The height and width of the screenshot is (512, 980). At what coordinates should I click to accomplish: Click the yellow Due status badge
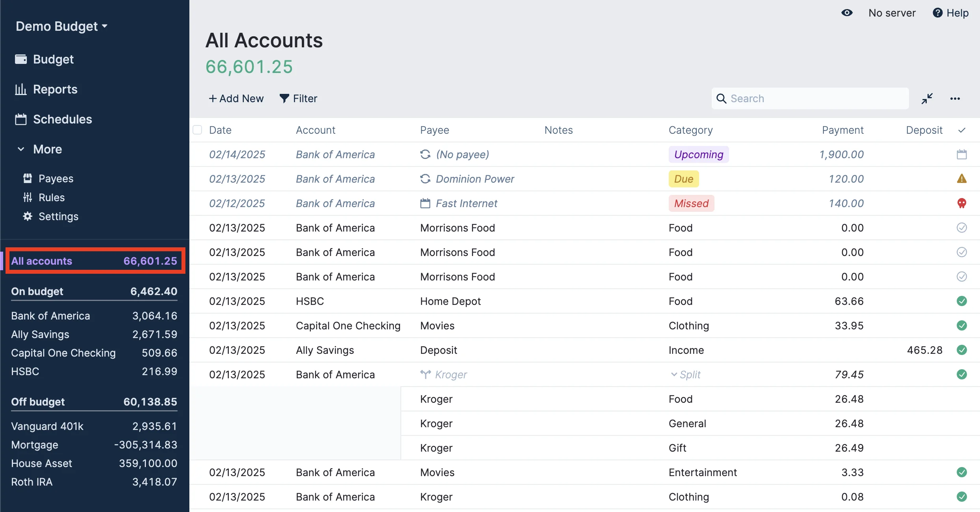[x=683, y=179]
